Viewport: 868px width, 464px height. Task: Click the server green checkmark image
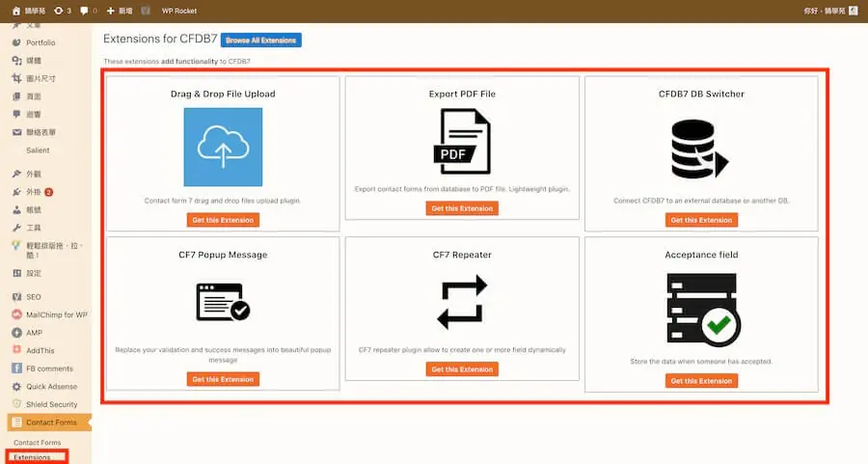click(702, 309)
